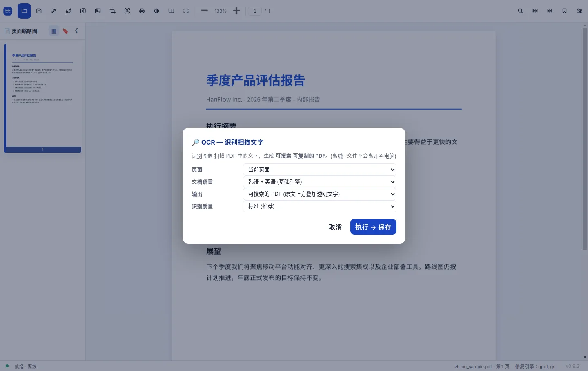Jump to last page icon

click(x=550, y=11)
